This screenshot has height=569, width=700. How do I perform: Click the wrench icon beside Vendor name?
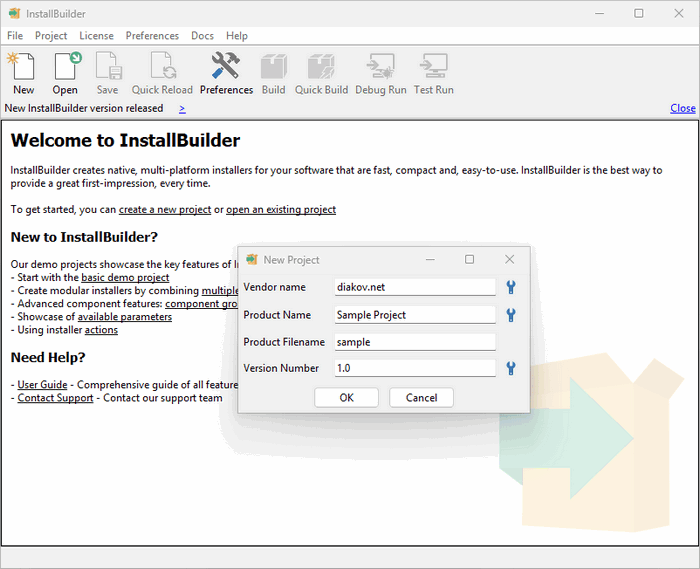pyautogui.click(x=510, y=288)
